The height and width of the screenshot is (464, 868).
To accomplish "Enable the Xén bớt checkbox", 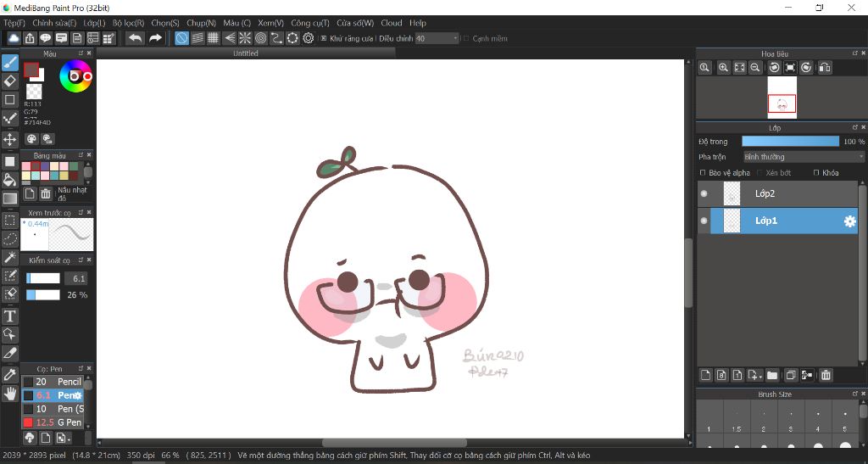I will click(x=760, y=173).
